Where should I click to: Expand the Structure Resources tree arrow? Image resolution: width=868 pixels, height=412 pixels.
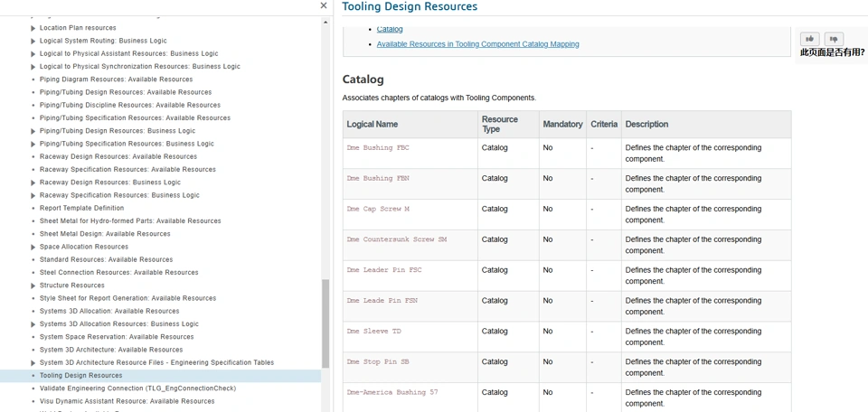point(33,286)
